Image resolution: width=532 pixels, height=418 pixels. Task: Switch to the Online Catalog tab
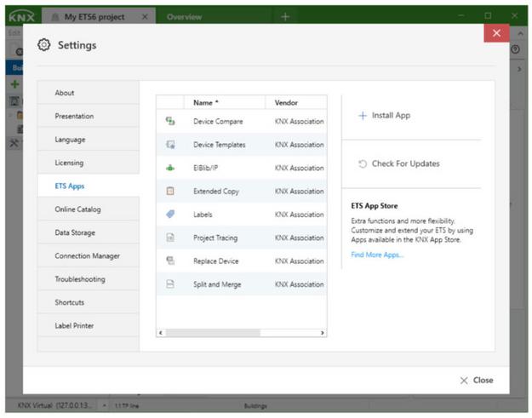pyautogui.click(x=77, y=209)
